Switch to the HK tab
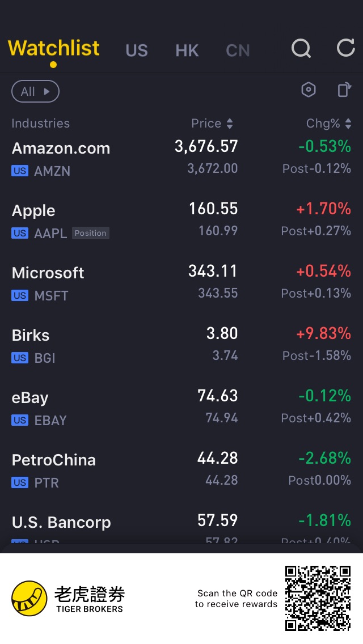The height and width of the screenshot is (644, 363). coord(187,50)
